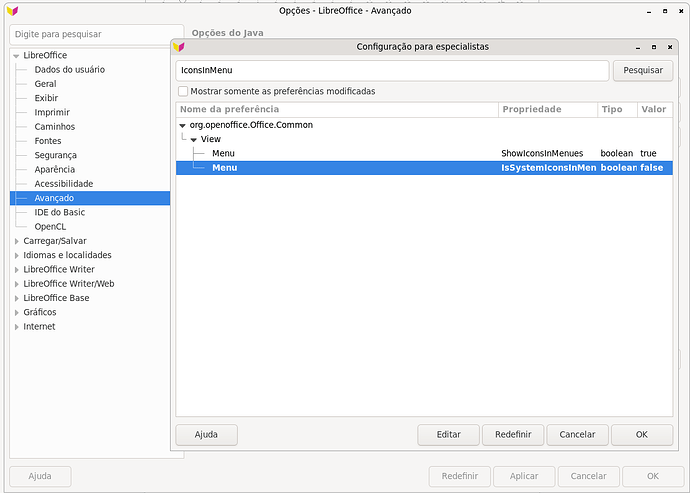Maximize the Opções - LibreOffice window
This screenshot has height=493, width=690.
[665, 11]
